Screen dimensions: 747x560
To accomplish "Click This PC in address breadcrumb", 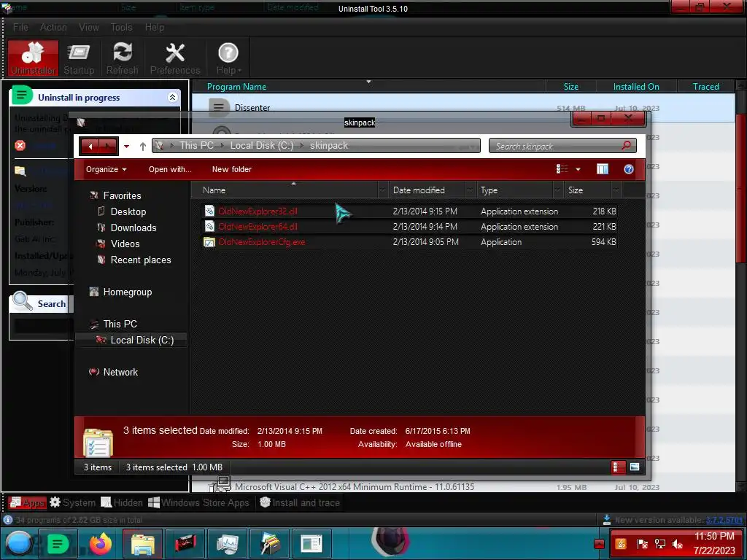I will click(196, 145).
